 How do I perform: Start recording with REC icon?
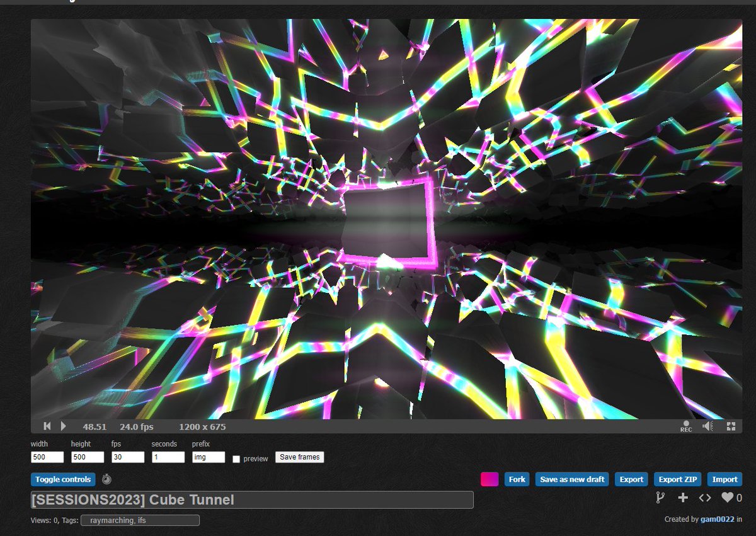click(x=685, y=426)
